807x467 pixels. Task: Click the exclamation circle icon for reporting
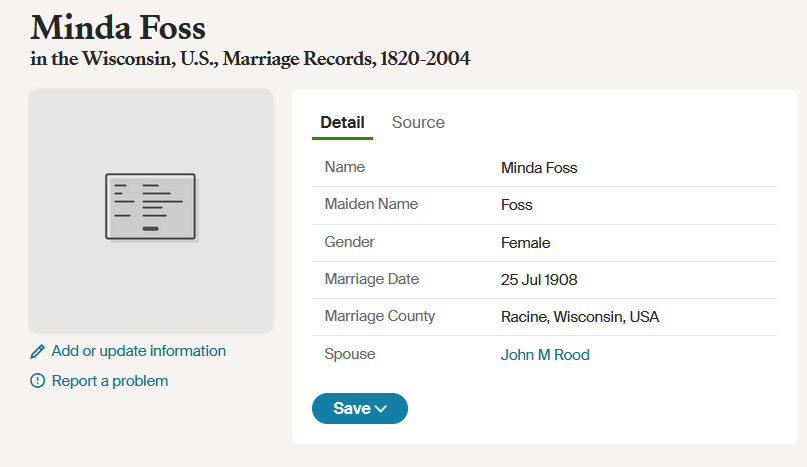(x=38, y=381)
